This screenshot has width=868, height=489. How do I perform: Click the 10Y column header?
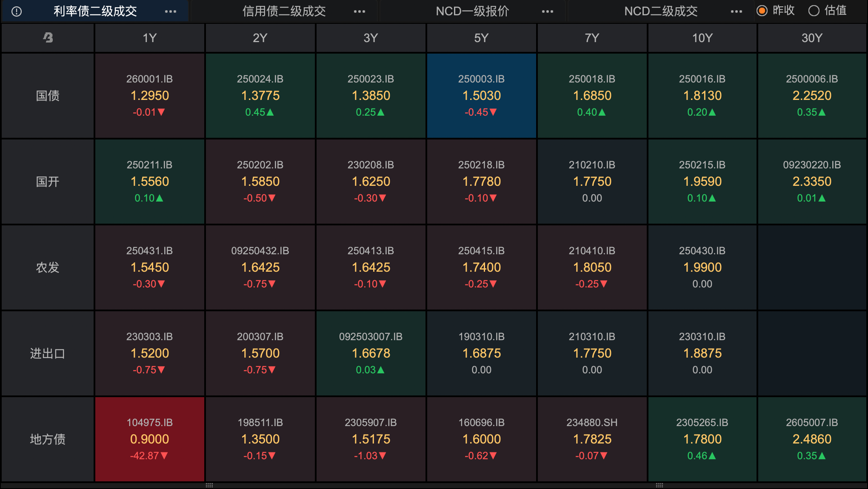point(702,38)
